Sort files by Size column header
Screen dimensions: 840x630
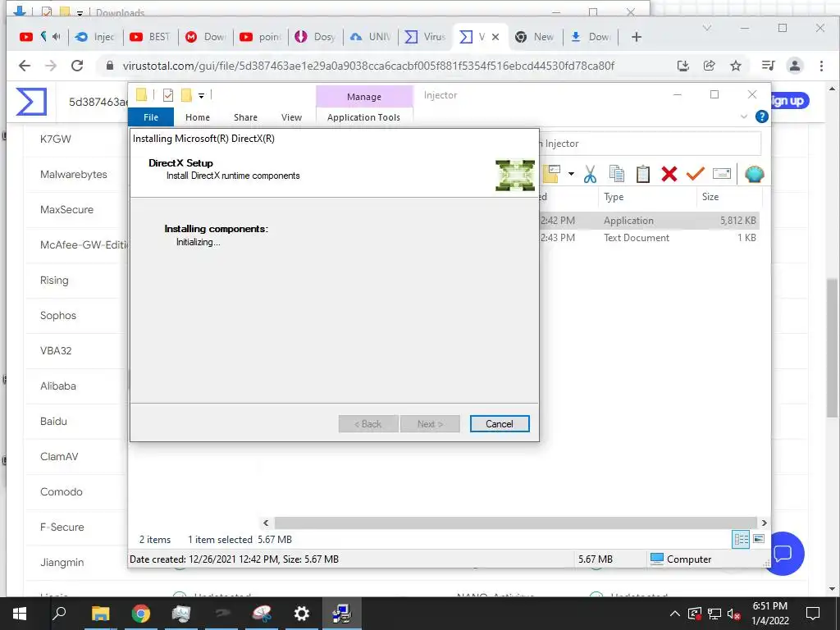click(710, 197)
